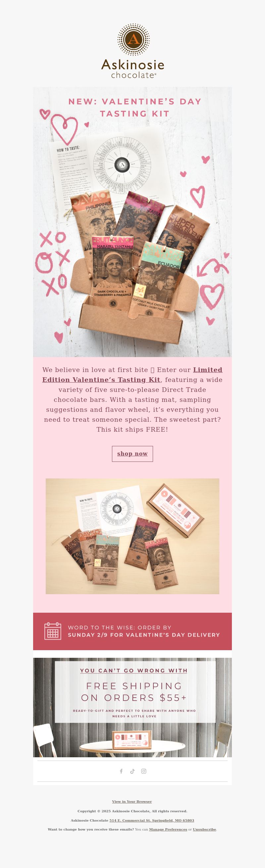Click the flavor wheel tasting mat in hero image
Image resolution: width=265 pixels, height=868 pixels.
122,165
